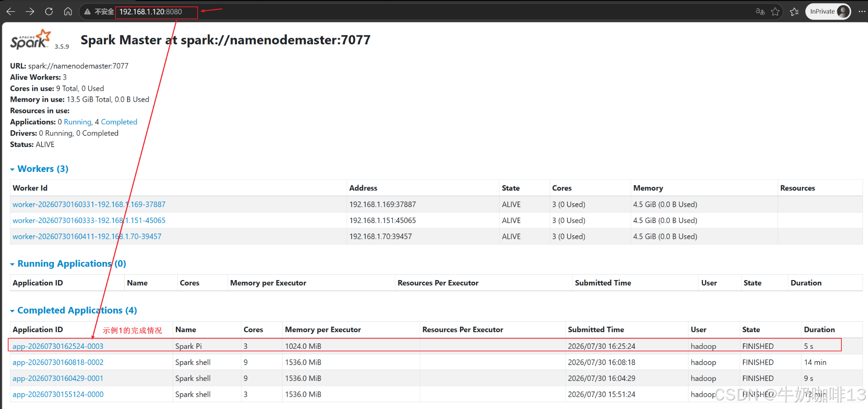Open app-20260730160818-0002 application link

(x=58, y=362)
